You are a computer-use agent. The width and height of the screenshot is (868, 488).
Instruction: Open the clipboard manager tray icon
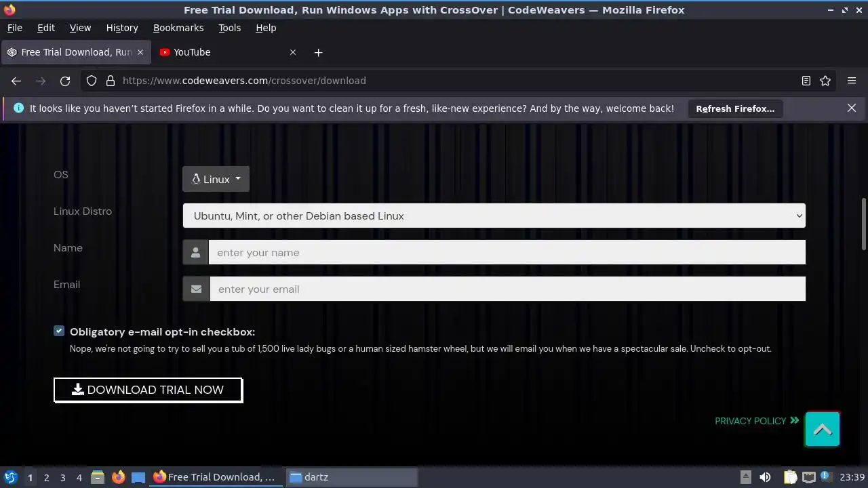(x=789, y=477)
